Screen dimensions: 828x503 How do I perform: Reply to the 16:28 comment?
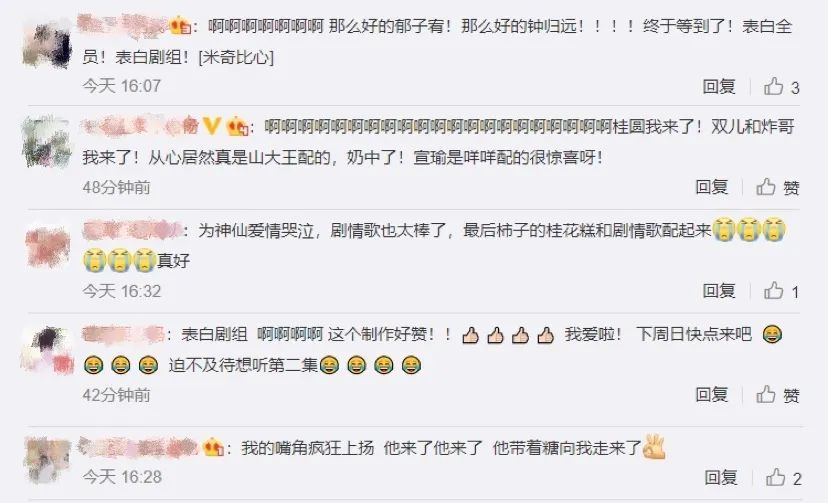pos(721,477)
